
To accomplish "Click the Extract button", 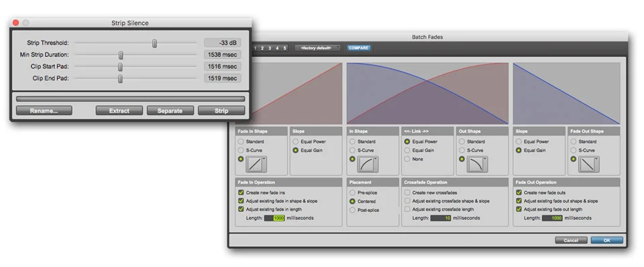I will coord(119,111).
